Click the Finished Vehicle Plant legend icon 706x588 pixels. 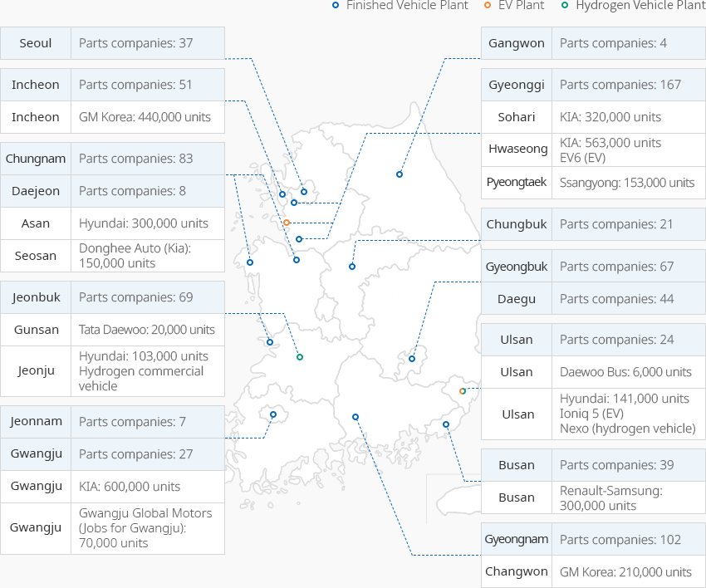pos(335,5)
